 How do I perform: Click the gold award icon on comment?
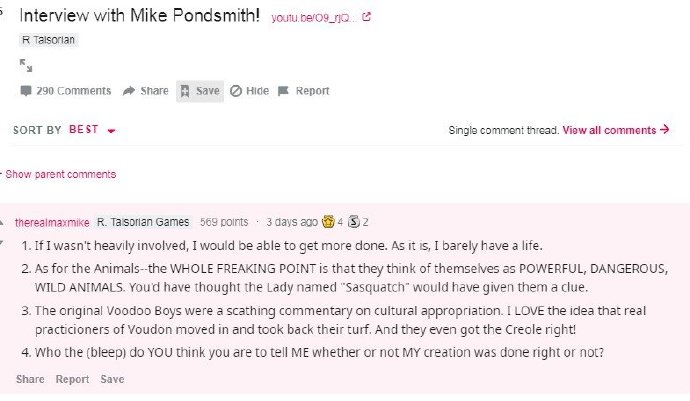pos(327,222)
